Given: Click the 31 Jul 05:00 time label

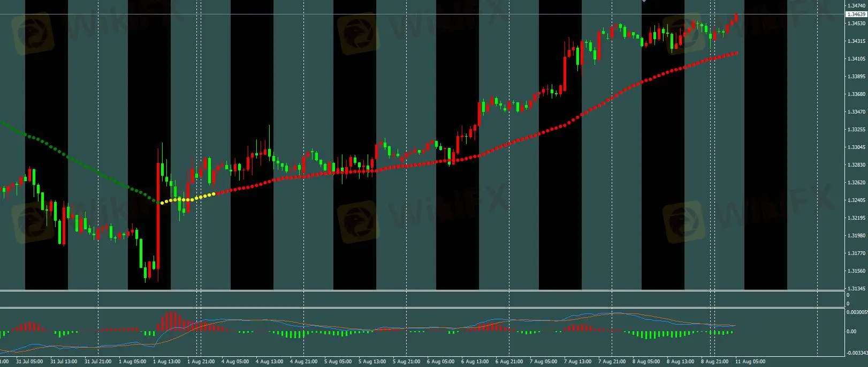Looking at the screenshot, I should coord(29,362).
